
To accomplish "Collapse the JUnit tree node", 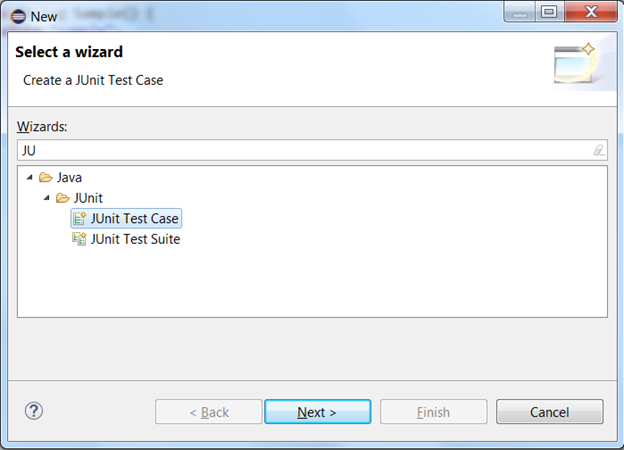I will point(47,198).
